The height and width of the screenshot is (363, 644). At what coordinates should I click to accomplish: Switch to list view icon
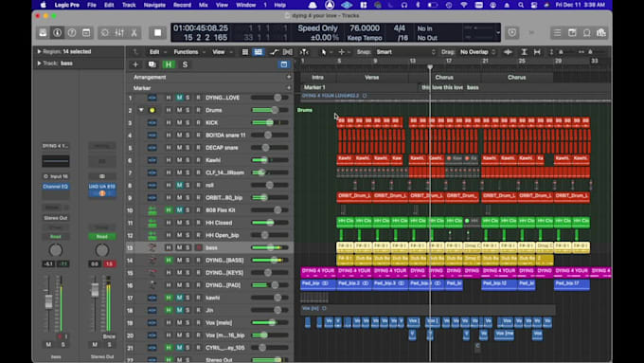(x=244, y=52)
